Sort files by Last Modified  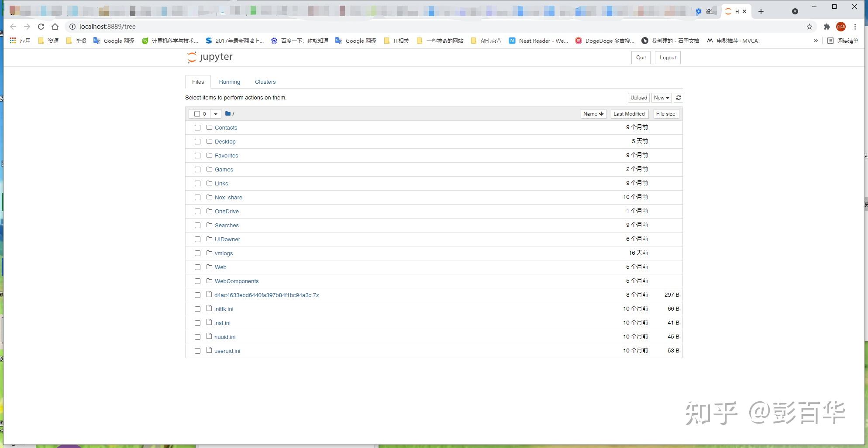click(x=629, y=114)
